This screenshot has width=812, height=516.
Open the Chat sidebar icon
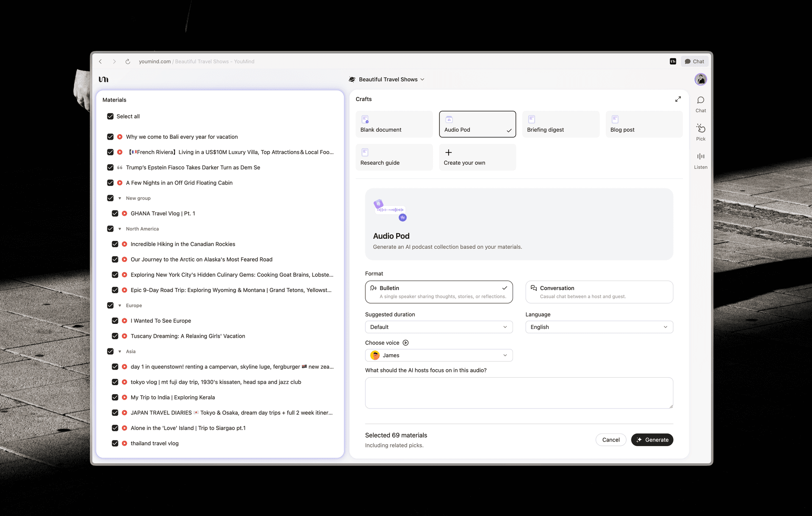tap(700, 101)
